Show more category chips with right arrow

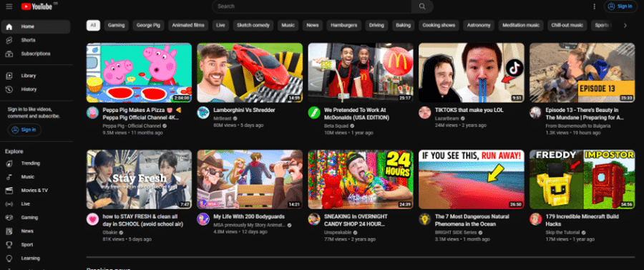[x=625, y=26]
